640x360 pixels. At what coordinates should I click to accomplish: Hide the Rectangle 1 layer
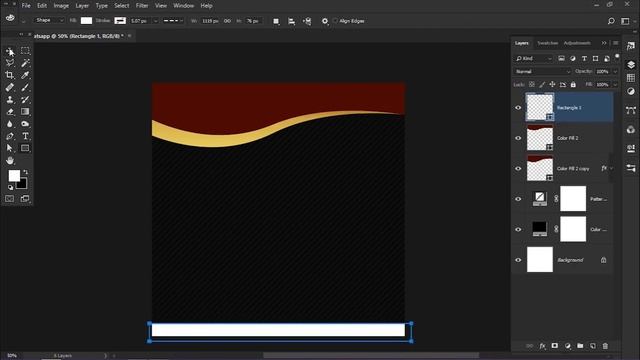point(518,108)
